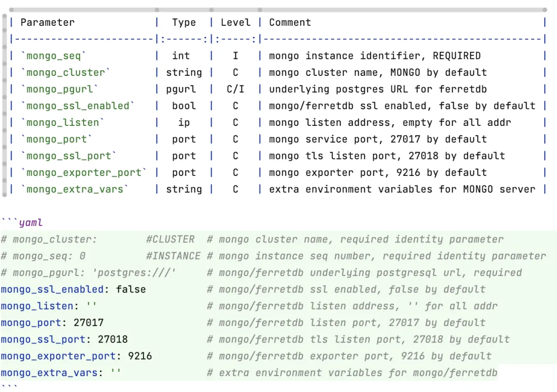557x392 pixels.
Task: Select the `mongo_cluster` parameter name
Action: pos(66,72)
